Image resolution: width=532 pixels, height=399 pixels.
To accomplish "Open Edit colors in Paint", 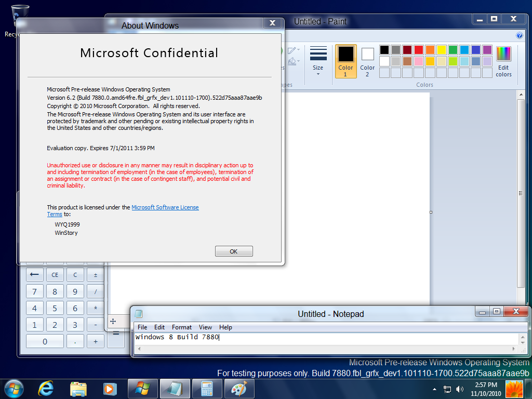I will coord(503,61).
